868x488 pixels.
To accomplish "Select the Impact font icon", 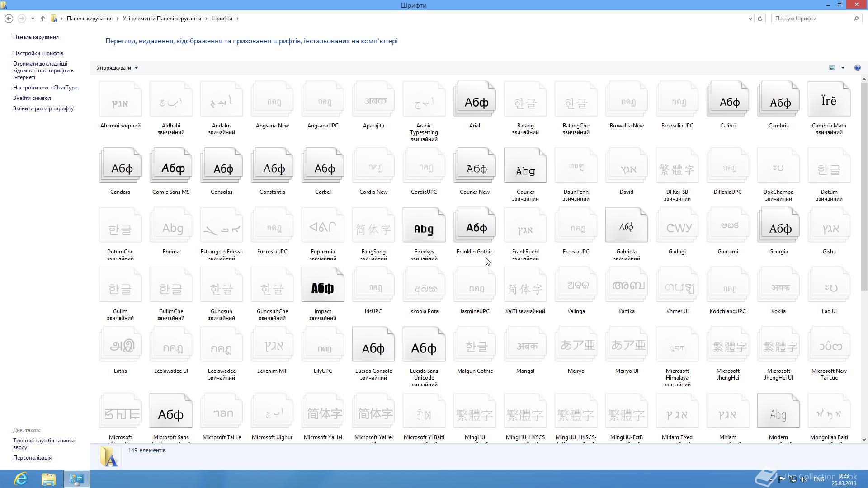I will pyautogui.click(x=323, y=285).
